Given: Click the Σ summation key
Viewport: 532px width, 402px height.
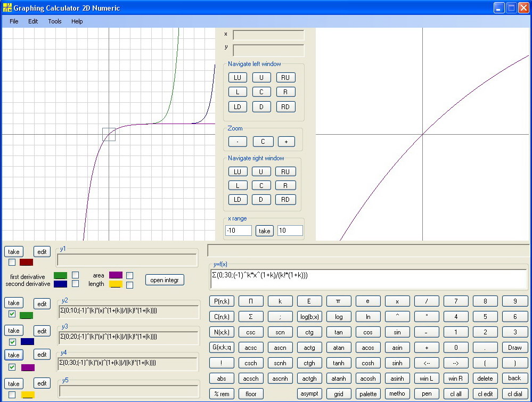Looking at the screenshot, I should pyautogui.click(x=251, y=316).
